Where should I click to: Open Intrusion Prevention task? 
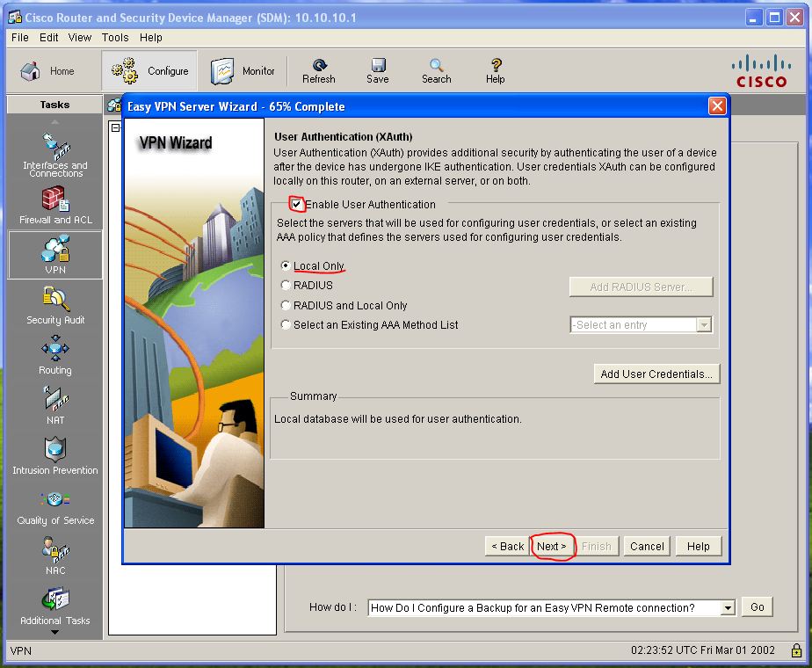tap(55, 455)
